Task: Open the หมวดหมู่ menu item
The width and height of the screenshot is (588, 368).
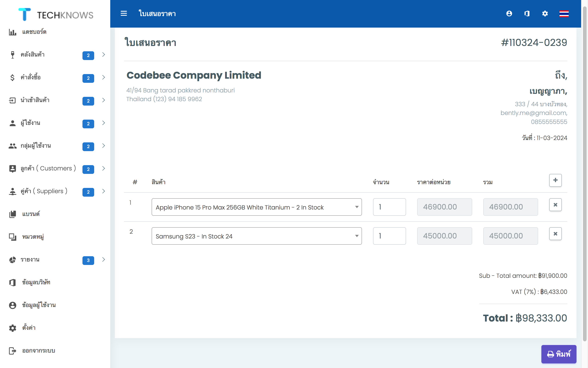Action: click(x=33, y=237)
